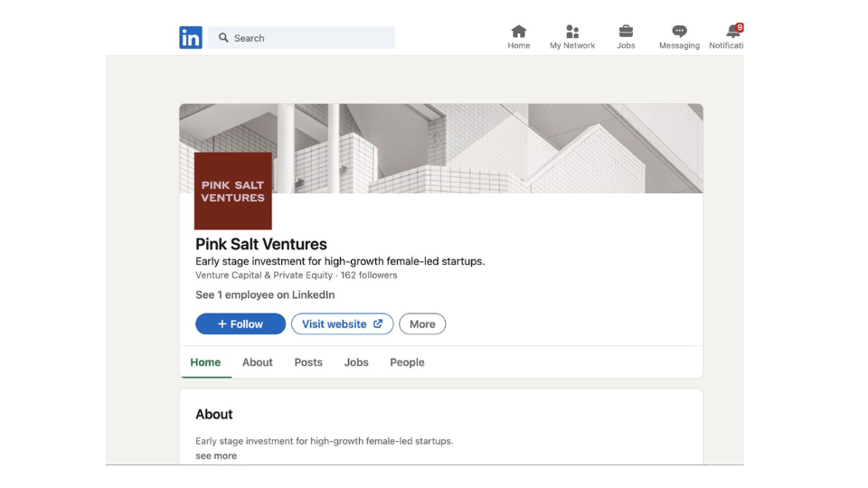
Task: Focus the Search input field
Action: (x=302, y=38)
